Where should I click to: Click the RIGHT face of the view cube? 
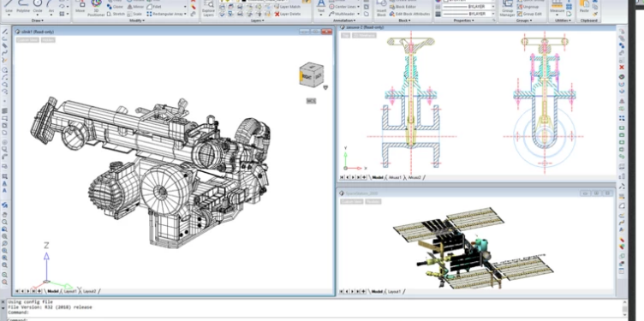[x=306, y=75]
